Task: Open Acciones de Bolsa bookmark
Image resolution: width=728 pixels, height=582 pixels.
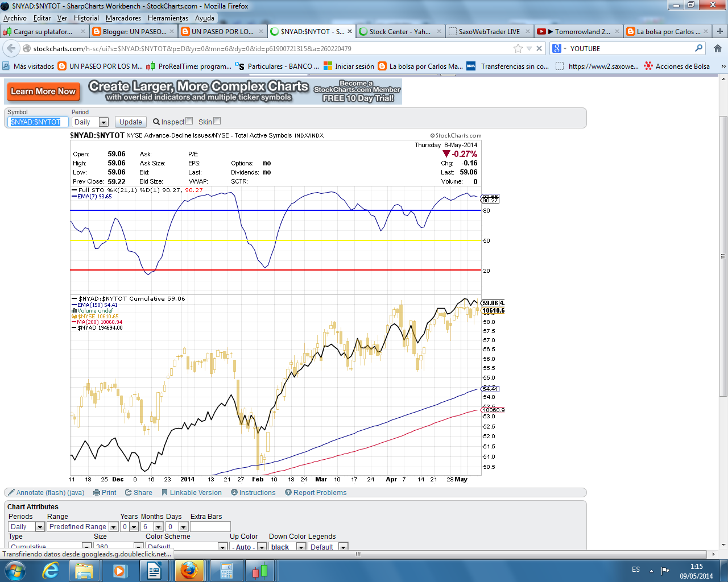Action: pyautogui.click(x=677, y=66)
